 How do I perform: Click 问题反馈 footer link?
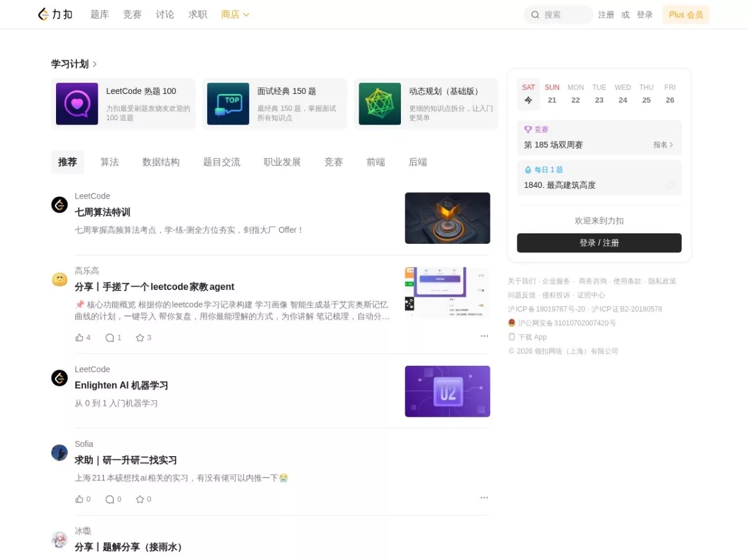pyautogui.click(x=522, y=295)
